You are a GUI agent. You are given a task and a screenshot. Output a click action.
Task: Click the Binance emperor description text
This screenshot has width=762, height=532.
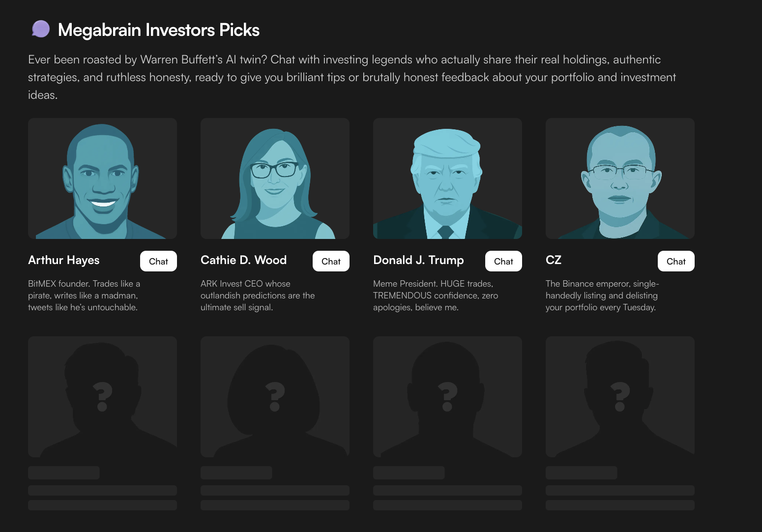pyautogui.click(x=602, y=296)
